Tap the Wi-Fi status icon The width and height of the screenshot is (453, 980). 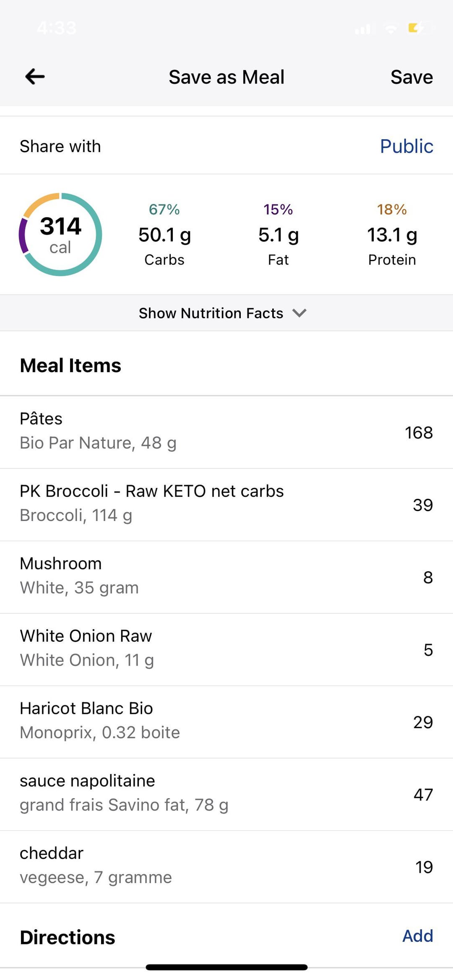coord(391,29)
